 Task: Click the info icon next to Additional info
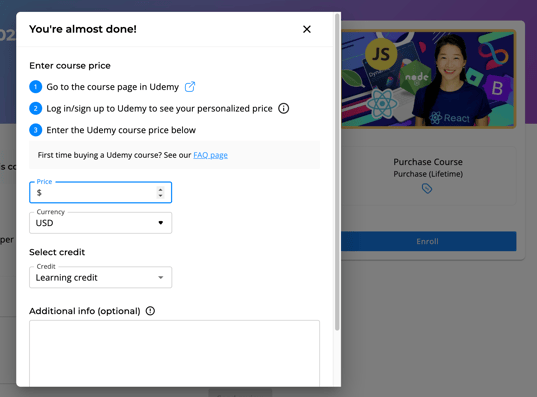coord(150,311)
